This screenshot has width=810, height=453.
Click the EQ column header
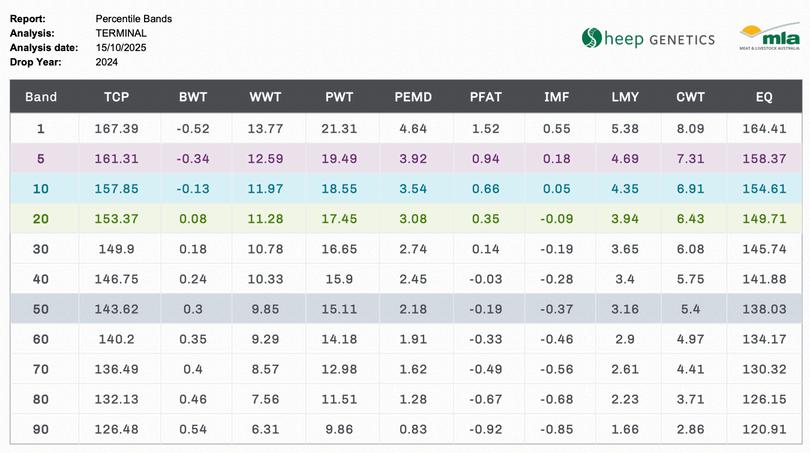pos(764,97)
